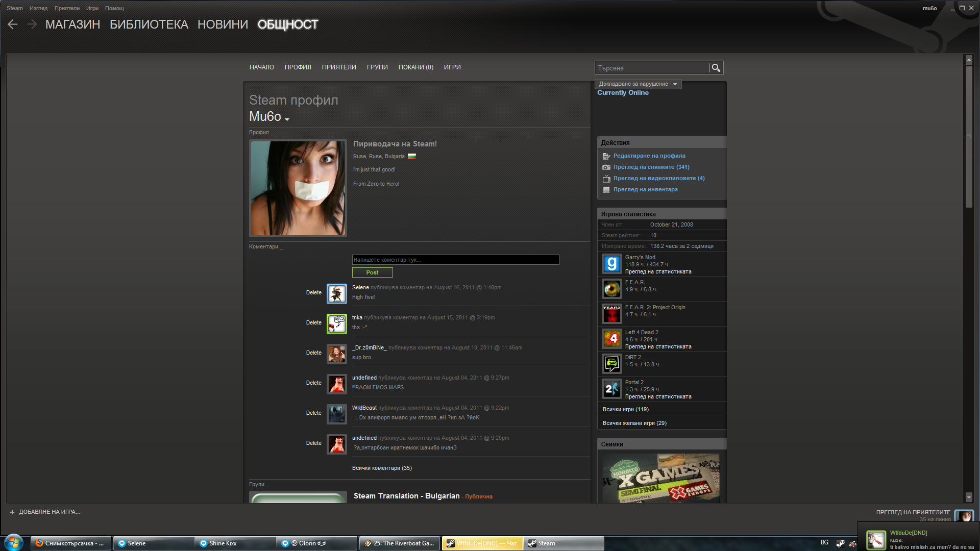Click the video clips icon
The width and height of the screenshot is (980, 551).
click(606, 179)
